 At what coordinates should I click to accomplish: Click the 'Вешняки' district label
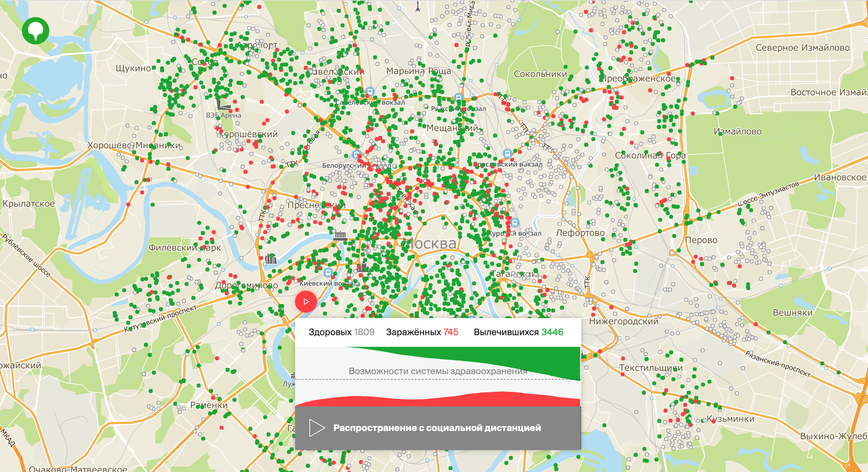click(793, 313)
